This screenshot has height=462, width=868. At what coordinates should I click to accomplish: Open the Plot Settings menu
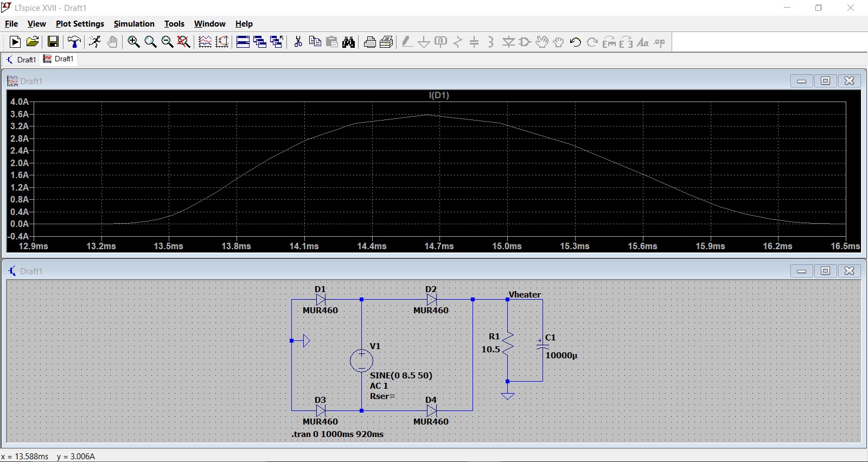(x=80, y=24)
